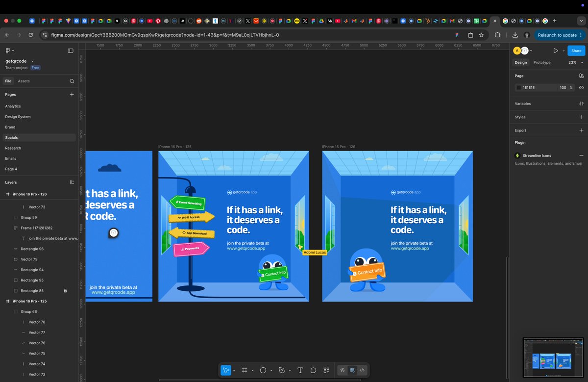Open Move tool options dropdown
The width and height of the screenshot is (588, 382).
pyautogui.click(x=234, y=371)
